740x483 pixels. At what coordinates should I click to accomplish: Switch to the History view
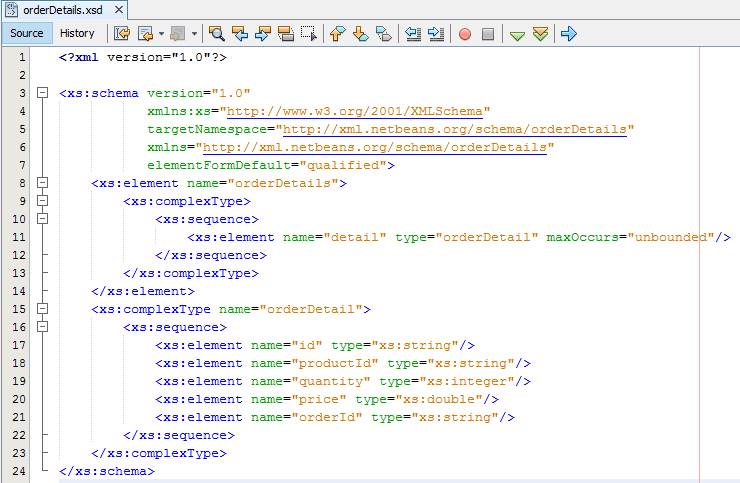click(77, 33)
